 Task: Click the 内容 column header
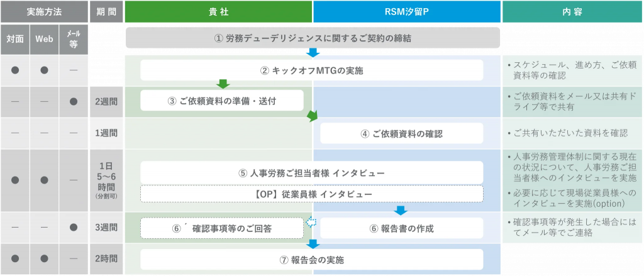point(572,12)
